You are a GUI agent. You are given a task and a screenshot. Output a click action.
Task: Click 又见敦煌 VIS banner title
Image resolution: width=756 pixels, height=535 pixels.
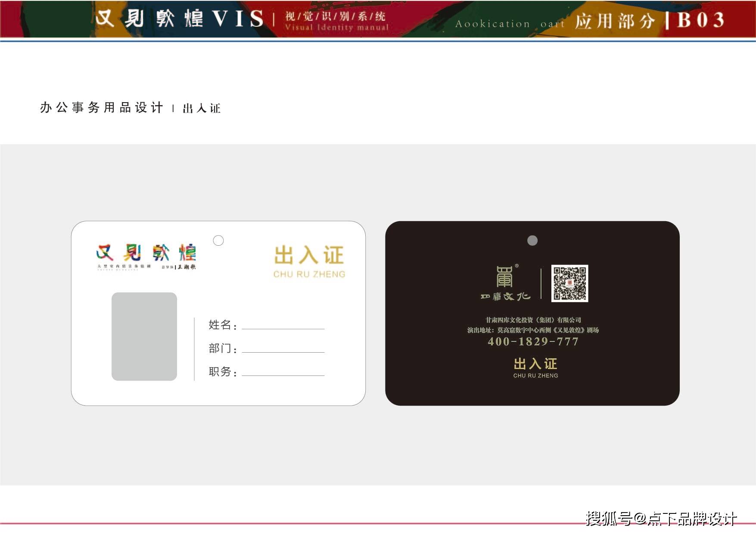[x=179, y=19]
